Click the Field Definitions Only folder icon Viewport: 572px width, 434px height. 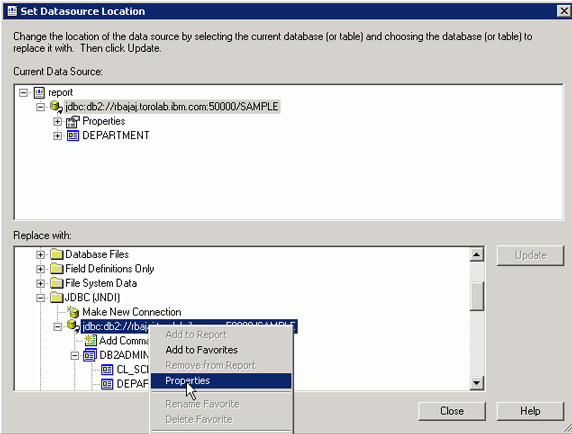point(57,269)
